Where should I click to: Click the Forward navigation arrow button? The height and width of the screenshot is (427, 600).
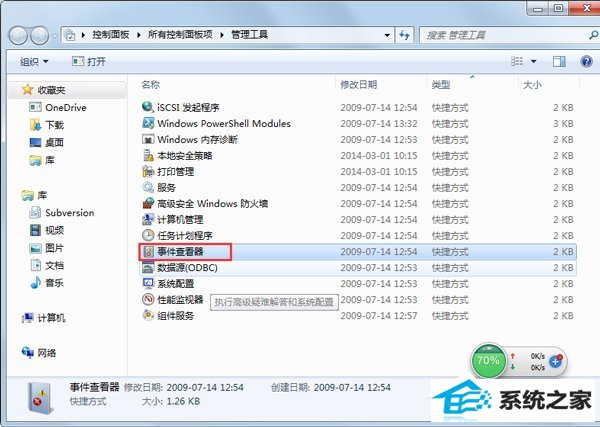tap(40, 36)
